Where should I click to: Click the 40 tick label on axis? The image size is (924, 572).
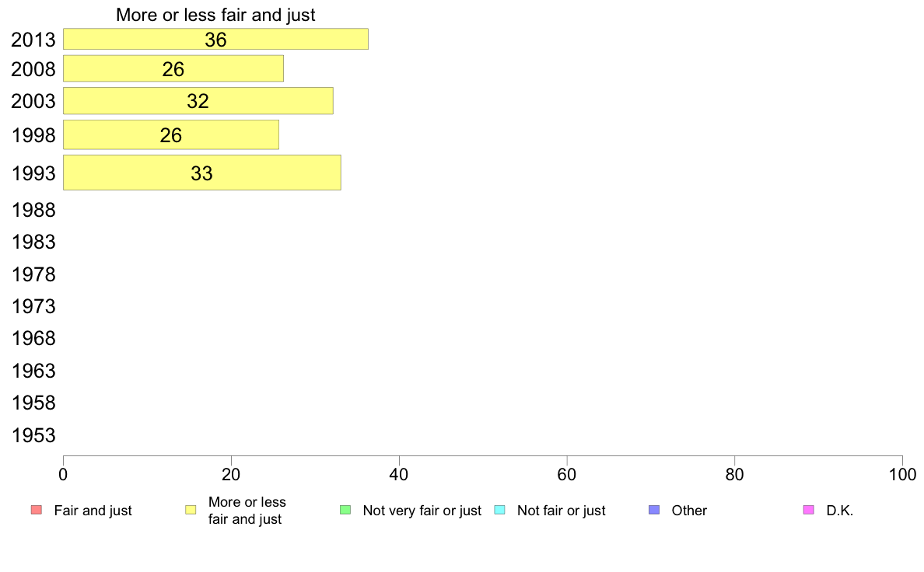(399, 474)
